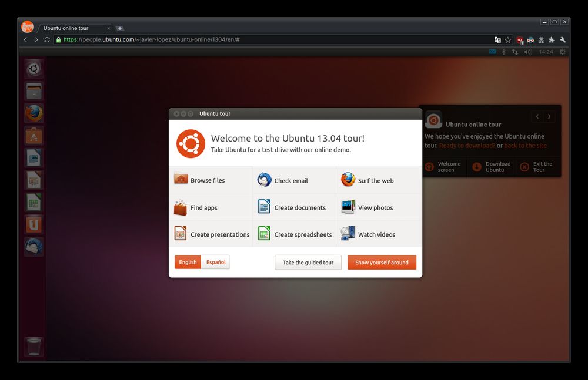Reload the page with refresh icon
588x380 pixels.
pyautogui.click(x=47, y=40)
